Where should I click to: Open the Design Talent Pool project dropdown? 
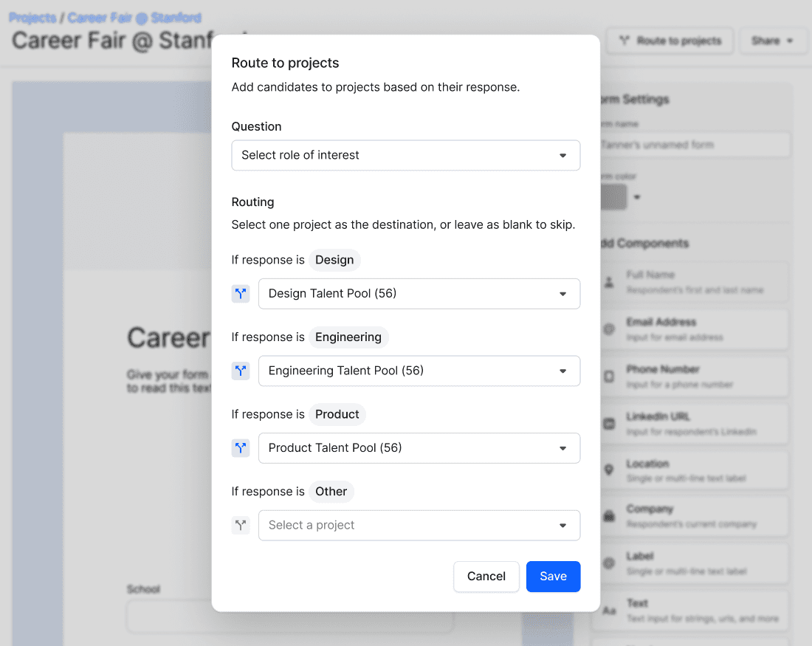pyautogui.click(x=419, y=293)
